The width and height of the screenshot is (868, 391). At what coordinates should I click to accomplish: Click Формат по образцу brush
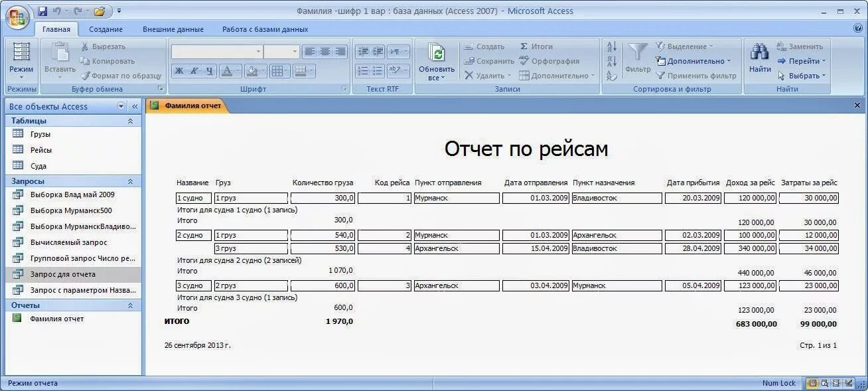pyautogui.click(x=121, y=76)
